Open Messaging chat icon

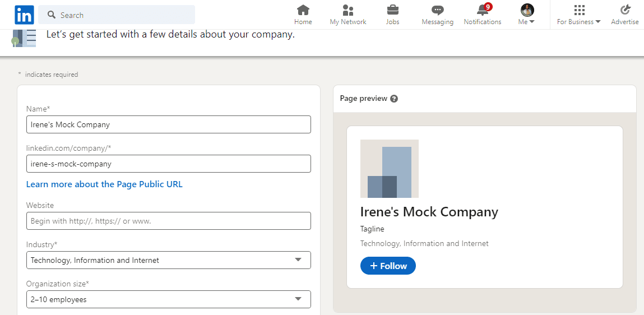click(x=437, y=11)
